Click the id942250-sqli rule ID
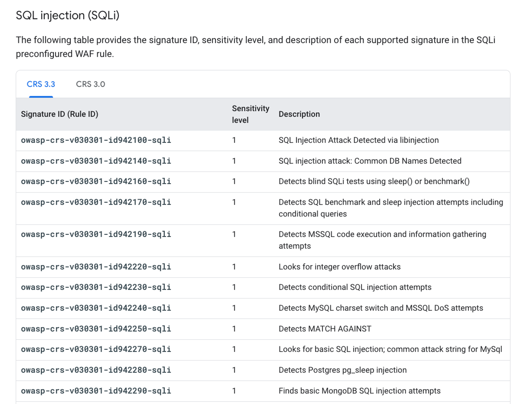Viewport: 532px width, 404px height. pyautogui.click(x=96, y=329)
